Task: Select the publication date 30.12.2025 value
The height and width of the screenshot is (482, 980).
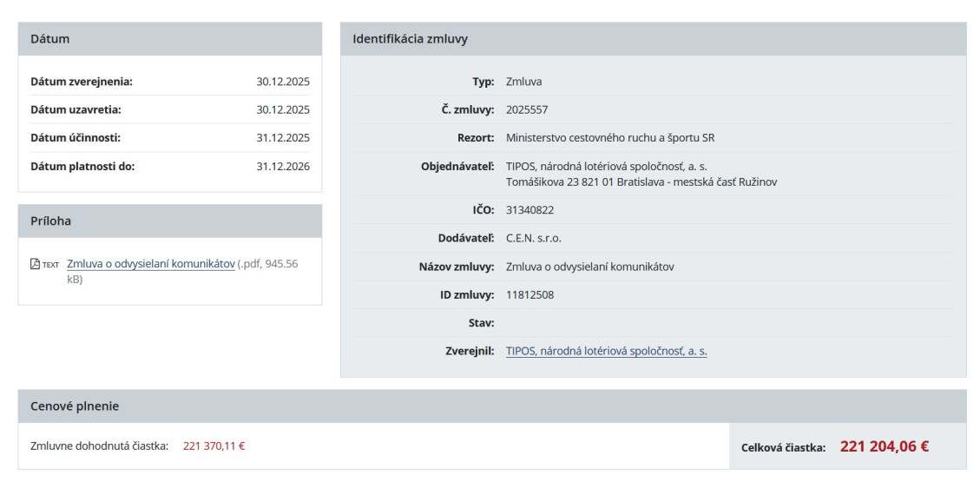Action: (x=282, y=82)
